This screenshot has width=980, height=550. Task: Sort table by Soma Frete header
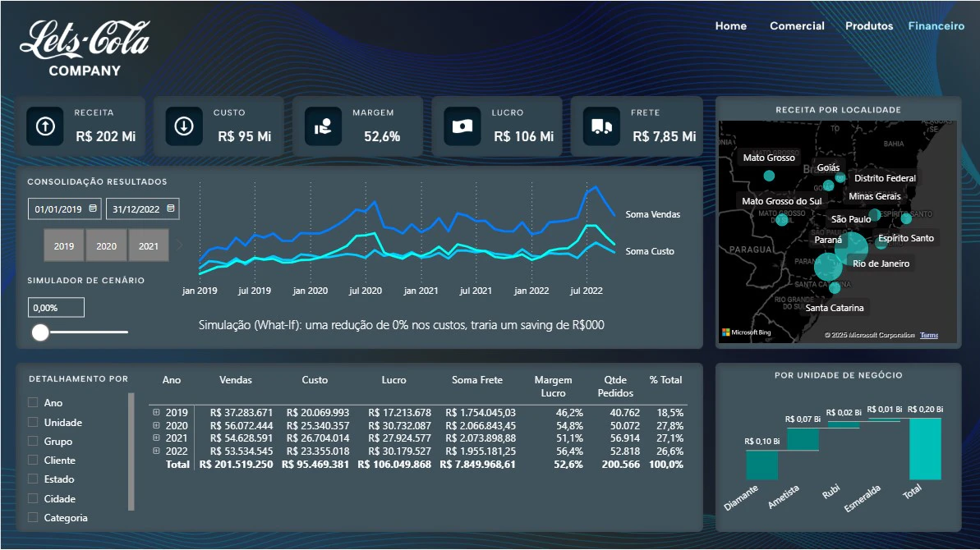(477, 379)
